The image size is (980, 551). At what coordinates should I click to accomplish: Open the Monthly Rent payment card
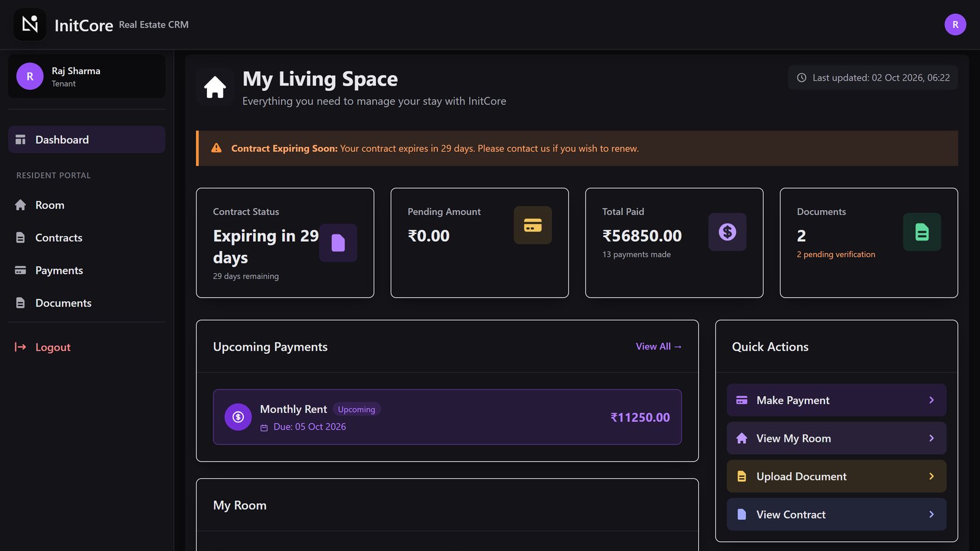tap(447, 417)
